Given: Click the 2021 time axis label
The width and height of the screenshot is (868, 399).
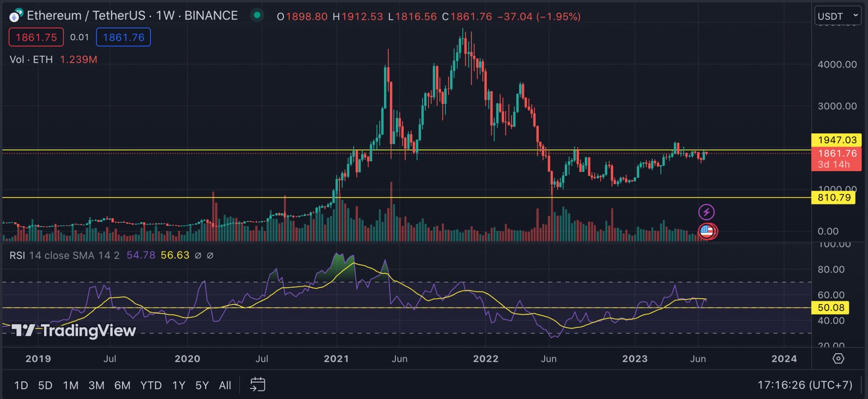Looking at the screenshot, I should pos(336,359).
